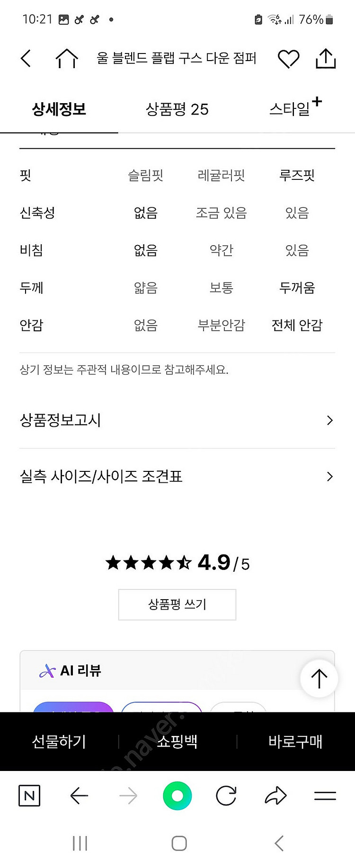355x868 pixels.
Task: Tap the scroll-to-top arrow button
Action: pyautogui.click(x=319, y=678)
